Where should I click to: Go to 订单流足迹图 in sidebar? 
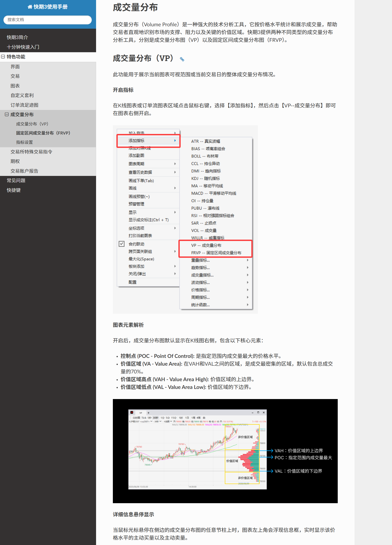point(24,105)
